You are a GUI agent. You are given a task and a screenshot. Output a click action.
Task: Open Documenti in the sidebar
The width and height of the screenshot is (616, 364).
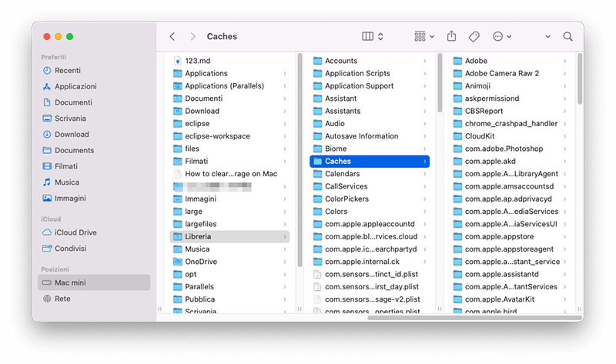click(x=94, y=102)
